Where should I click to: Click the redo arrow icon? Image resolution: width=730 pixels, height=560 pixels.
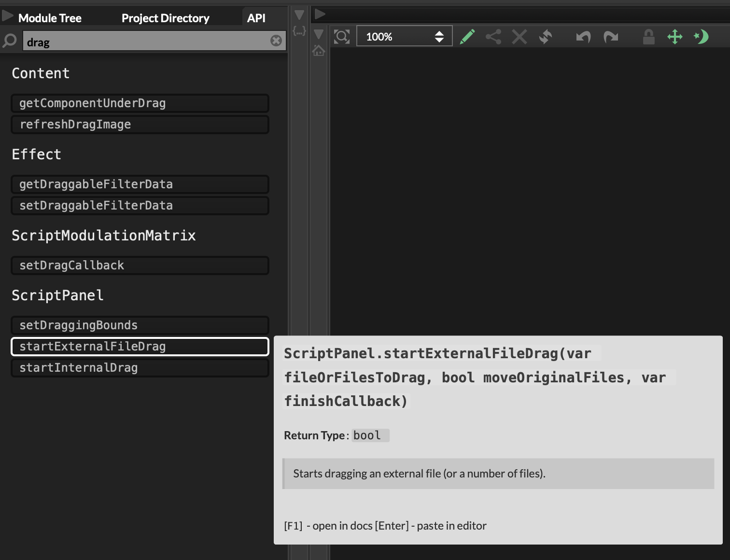611,37
